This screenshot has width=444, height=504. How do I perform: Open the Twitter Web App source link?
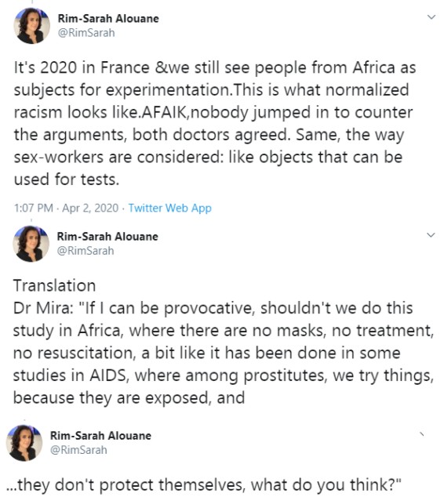coord(170,208)
